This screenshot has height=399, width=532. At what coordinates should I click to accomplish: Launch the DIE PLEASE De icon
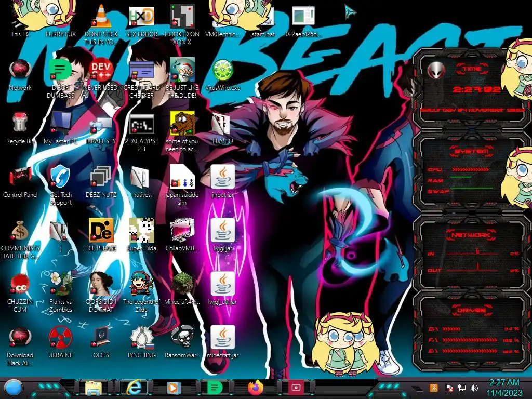pyautogui.click(x=101, y=235)
